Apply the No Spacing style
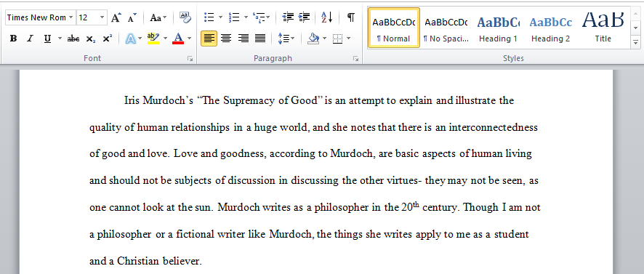644x274 pixels. (446, 28)
